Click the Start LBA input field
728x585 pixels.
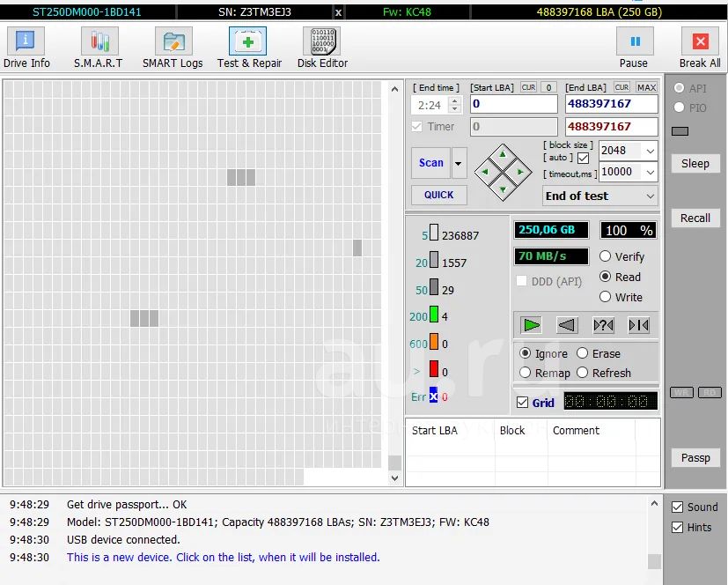[513, 104]
